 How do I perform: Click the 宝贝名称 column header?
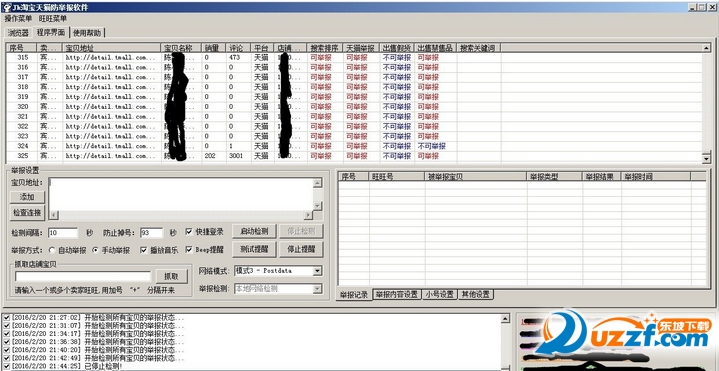pyautogui.click(x=181, y=48)
